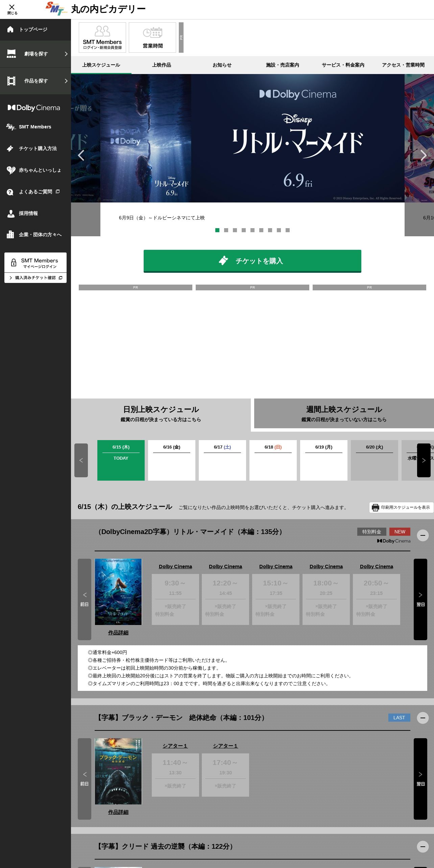The image size is (434, 868).
Task: Select アクセス・営業時間 tab
Action: click(x=403, y=65)
